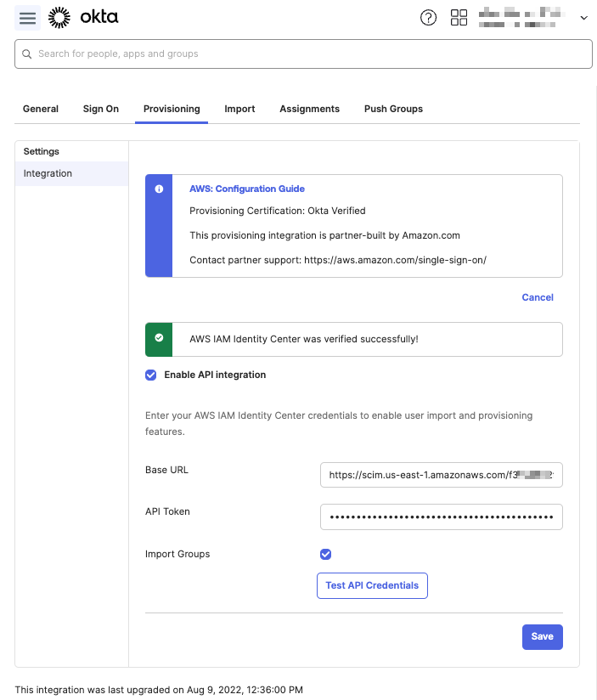Click the search magnifier icon
Screen dimensions: 597x700
click(x=26, y=54)
